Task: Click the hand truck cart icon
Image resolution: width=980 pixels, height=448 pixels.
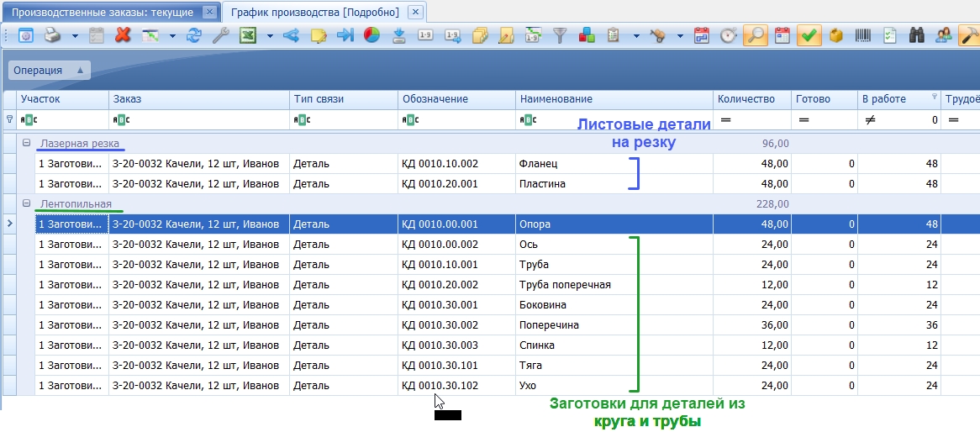Action: [657, 36]
